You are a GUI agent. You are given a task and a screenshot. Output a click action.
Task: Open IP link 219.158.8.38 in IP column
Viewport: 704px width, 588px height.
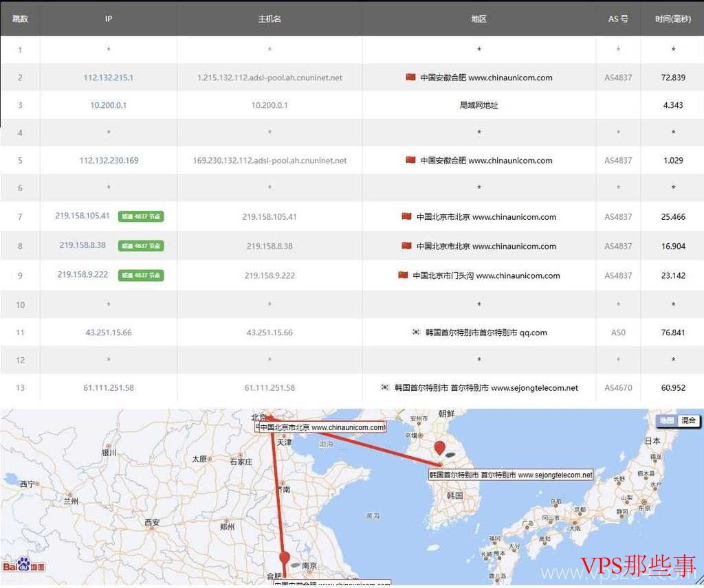pos(82,245)
